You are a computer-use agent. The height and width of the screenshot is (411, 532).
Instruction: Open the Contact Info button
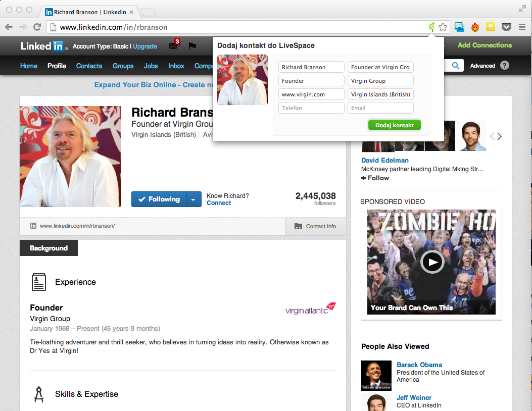click(316, 226)
